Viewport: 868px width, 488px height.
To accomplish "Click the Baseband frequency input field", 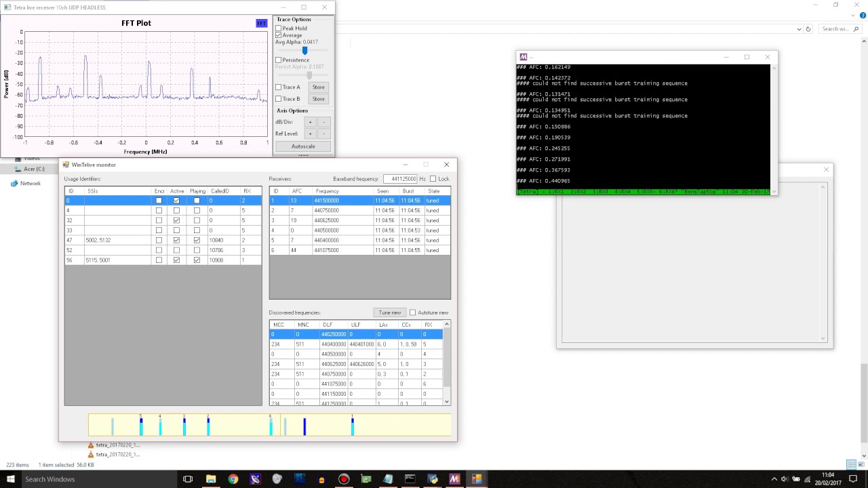I will (x=400, y=179).
